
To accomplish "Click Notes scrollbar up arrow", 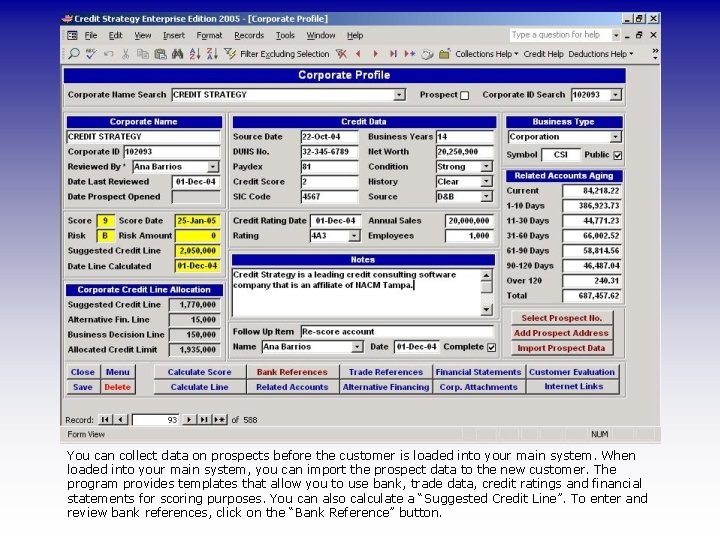I will (486, 275).
